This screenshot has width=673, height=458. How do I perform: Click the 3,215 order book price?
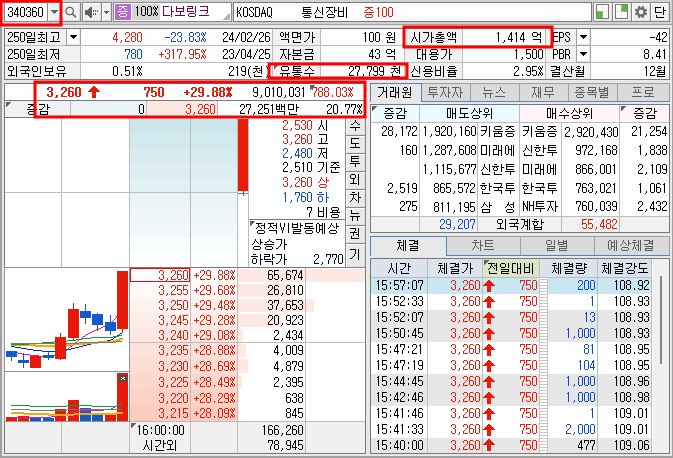[x=173, y=413]
